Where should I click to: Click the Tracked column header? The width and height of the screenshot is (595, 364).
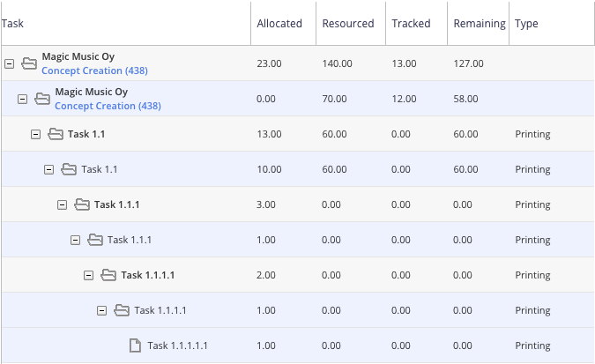(411, 24)
